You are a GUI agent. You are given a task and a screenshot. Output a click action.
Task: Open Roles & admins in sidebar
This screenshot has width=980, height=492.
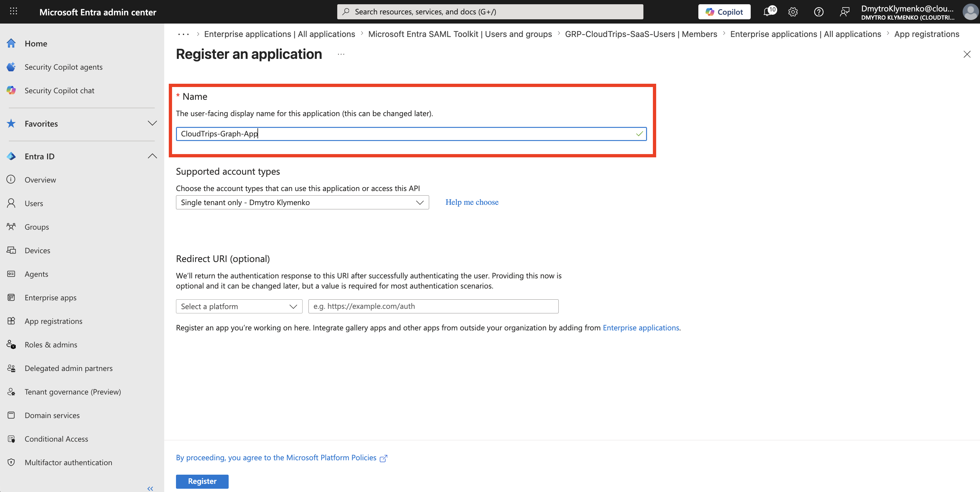51,345
